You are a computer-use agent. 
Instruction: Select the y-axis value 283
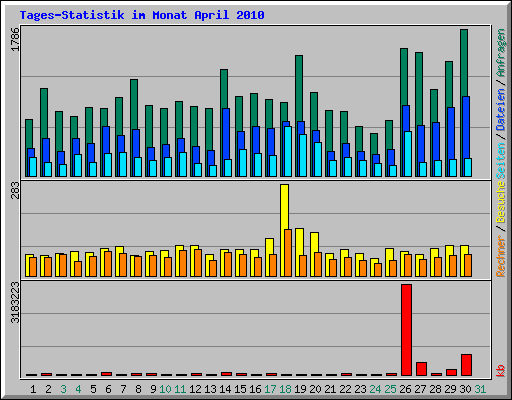pyautogui.click(x=15, y=190)
